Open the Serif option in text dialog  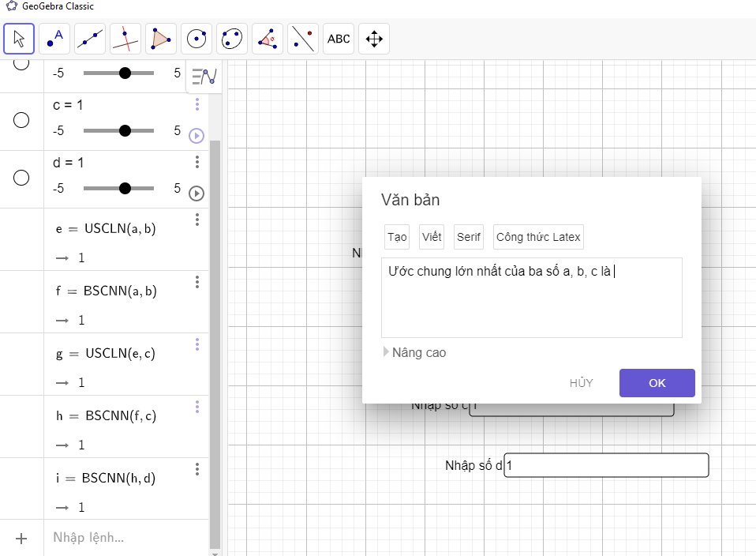pos(469,237)
